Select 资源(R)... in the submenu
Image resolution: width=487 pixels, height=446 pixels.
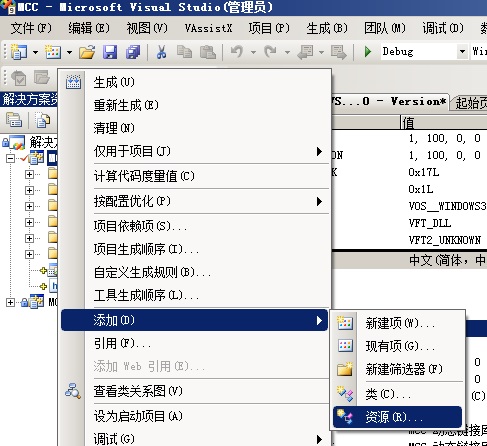point(398,417)
